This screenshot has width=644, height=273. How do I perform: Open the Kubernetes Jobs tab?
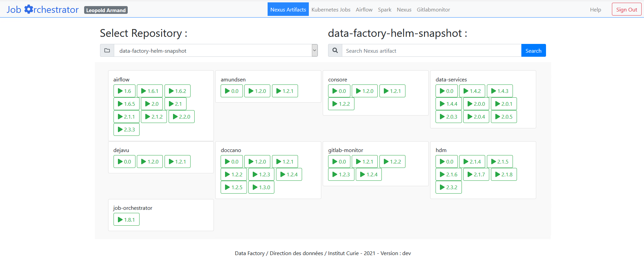click(331, 9)
